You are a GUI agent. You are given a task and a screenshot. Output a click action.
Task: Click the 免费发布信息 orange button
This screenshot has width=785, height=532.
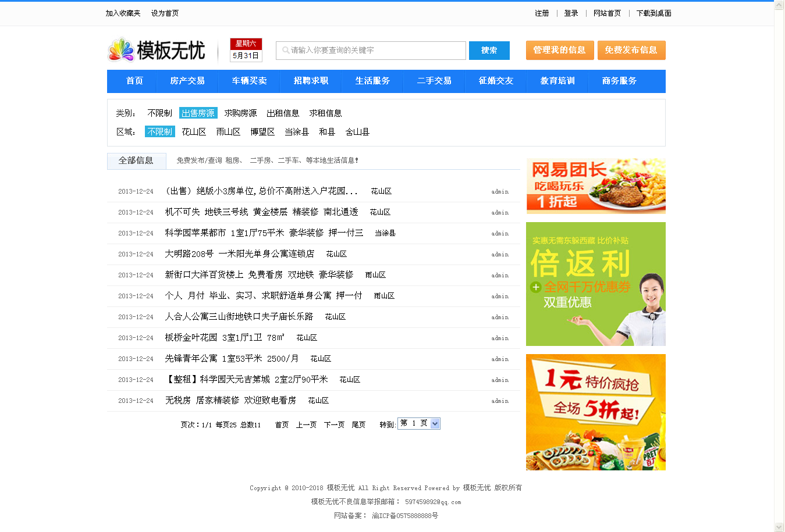631,50
